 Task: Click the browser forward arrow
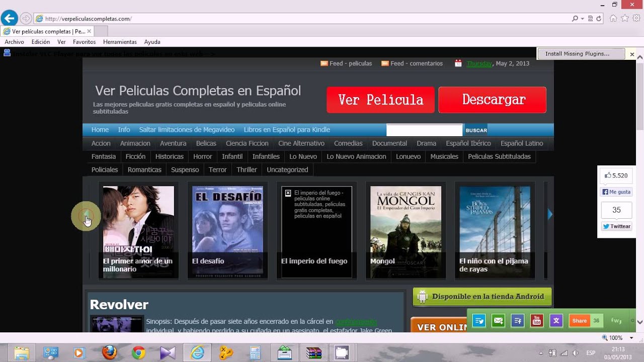click(26, 19)
